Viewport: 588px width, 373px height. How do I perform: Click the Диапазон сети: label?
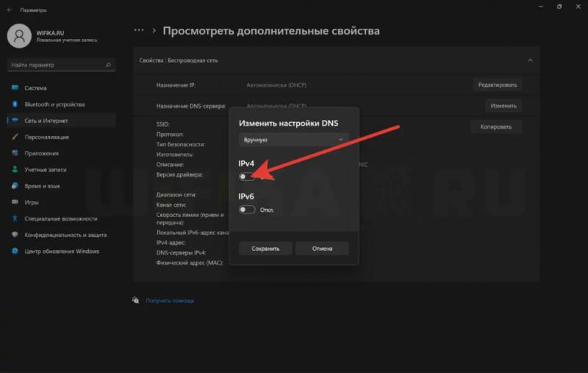176,195
